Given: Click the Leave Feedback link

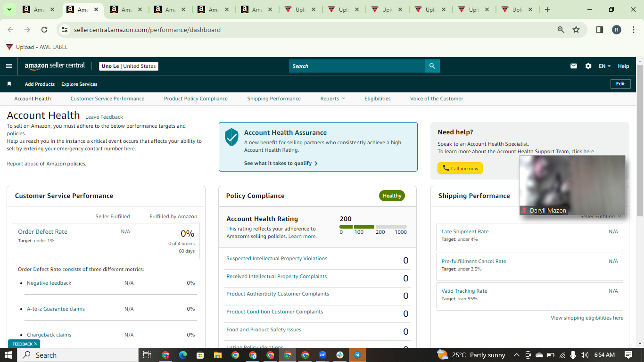Looking at the screenshot, I should [104, 117].
